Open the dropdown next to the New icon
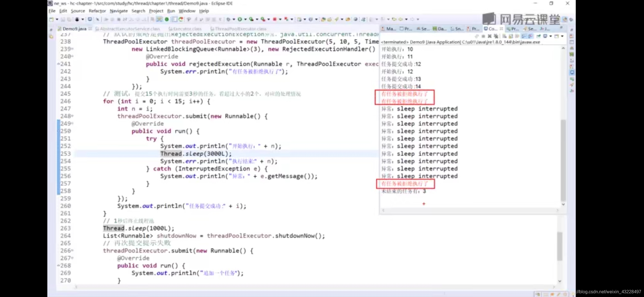The image size is (644, 297). coord(57,19)
